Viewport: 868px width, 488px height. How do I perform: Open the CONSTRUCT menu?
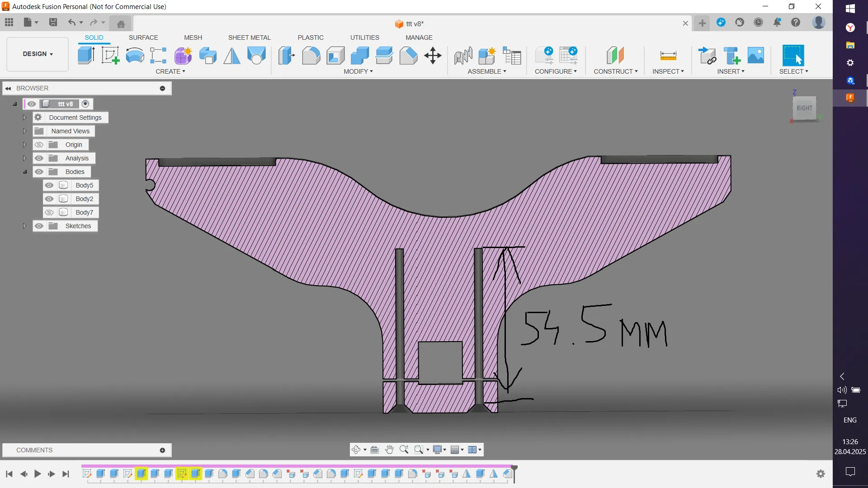coord(615,71)
